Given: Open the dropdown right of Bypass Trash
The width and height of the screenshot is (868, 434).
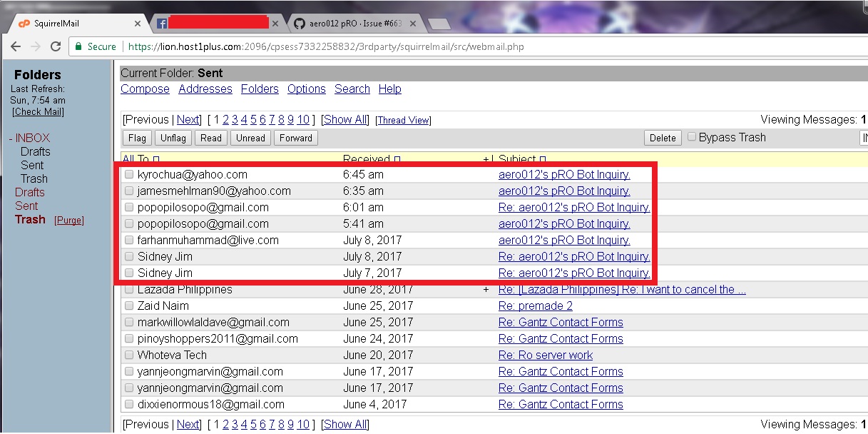Looking at the screenshot, I should (x=863, y=138).
